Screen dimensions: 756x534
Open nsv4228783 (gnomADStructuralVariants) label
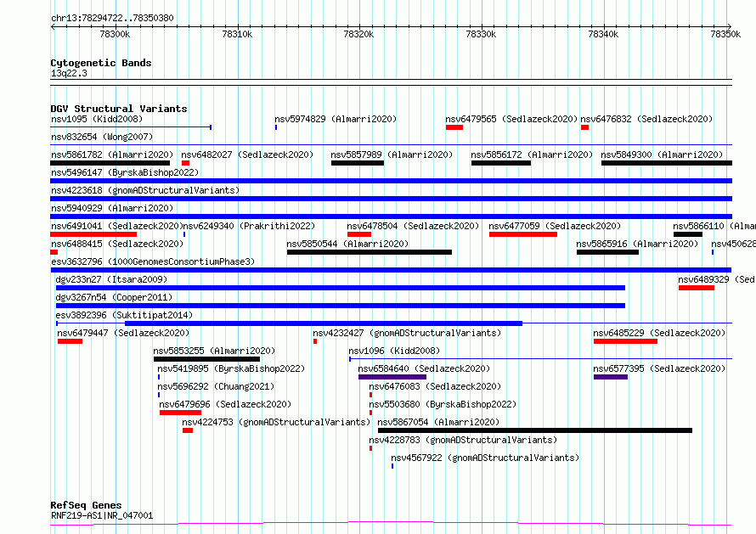(463, 440)
